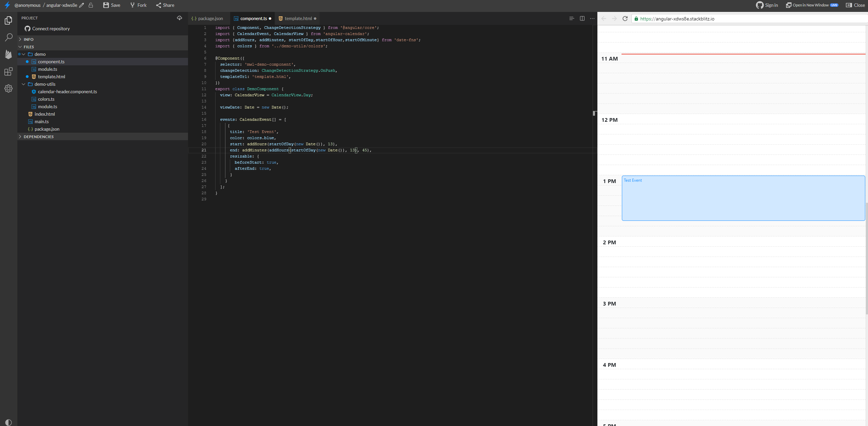Open the editor more-actions ellipsis menu
The width and height of the screenshot is (868, 426).
(x=592, y=18)
